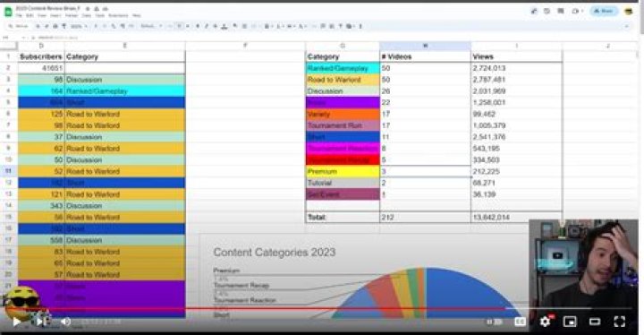Apply italic formatting from the toolbar
Screen dimensions: 644x335
(207, 26)
